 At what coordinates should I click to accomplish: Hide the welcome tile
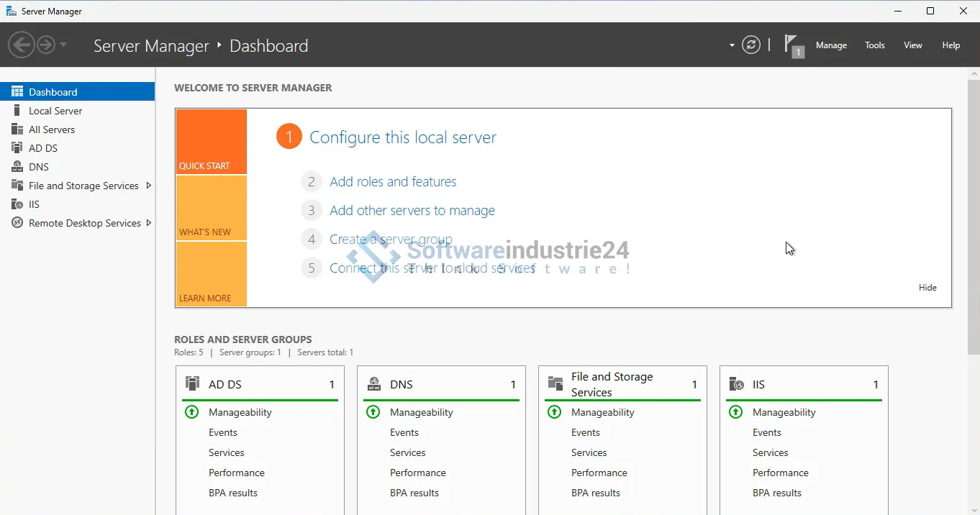pos(927,288)
